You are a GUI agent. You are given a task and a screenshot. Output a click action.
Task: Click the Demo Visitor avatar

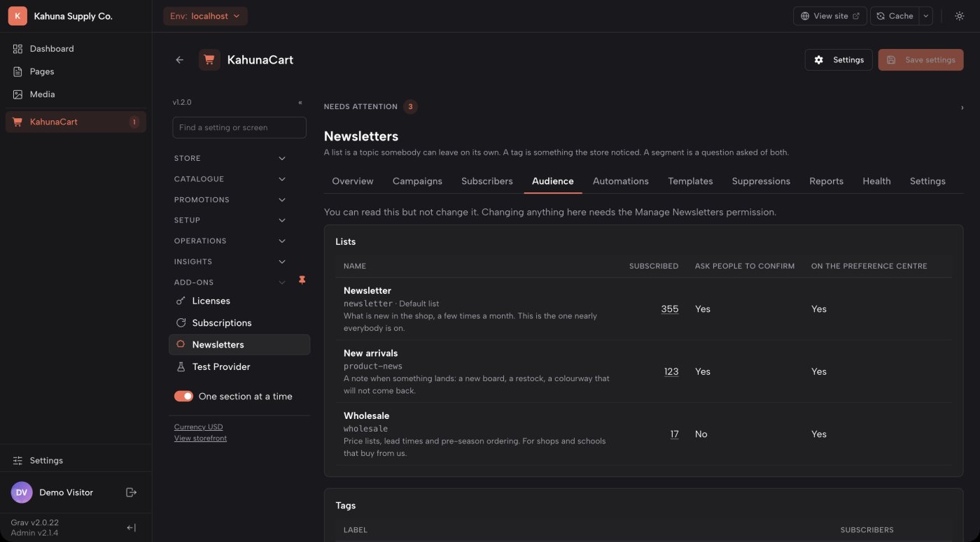coord(22,492)
